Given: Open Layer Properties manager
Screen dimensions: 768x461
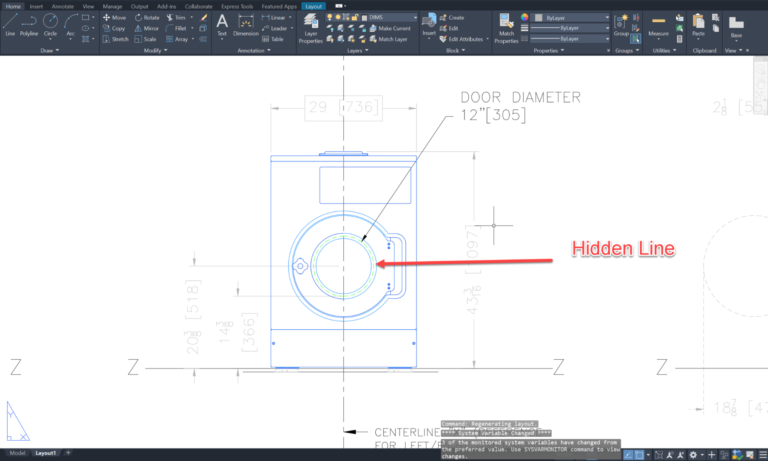Looking at the screenshot, I should point(311,28).
